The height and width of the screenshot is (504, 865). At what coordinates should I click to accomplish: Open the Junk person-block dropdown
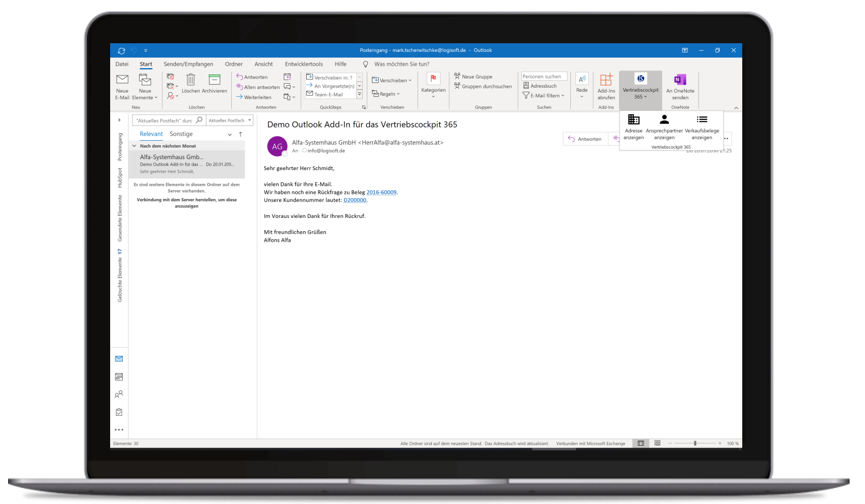pos(172,96)
